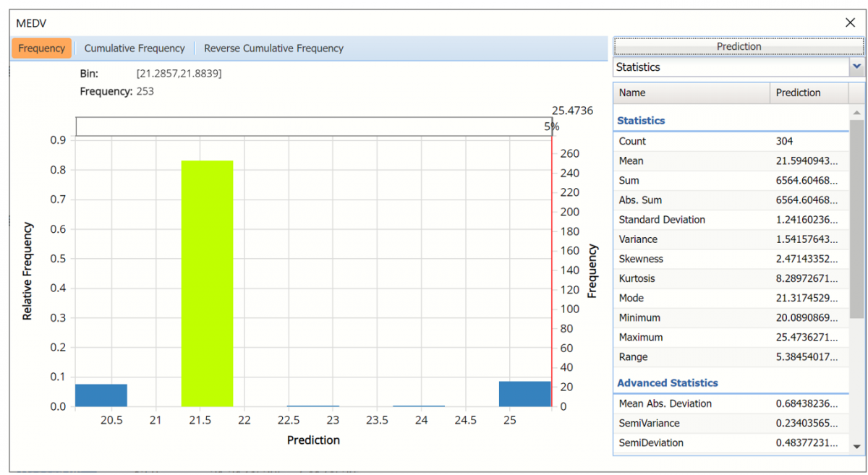The image size is (868, 475).
Task: Click the blue bar near 25
Action: point(524,394)
